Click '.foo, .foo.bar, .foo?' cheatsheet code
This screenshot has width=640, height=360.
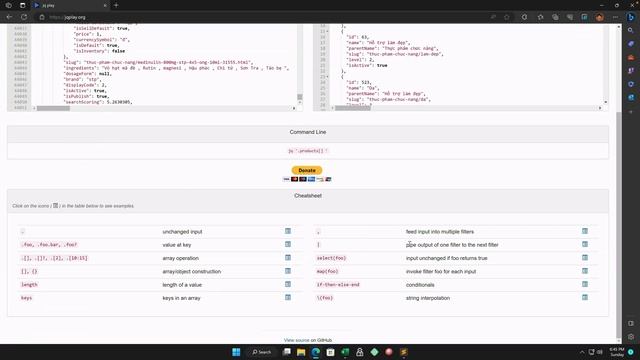coord(49,245)
